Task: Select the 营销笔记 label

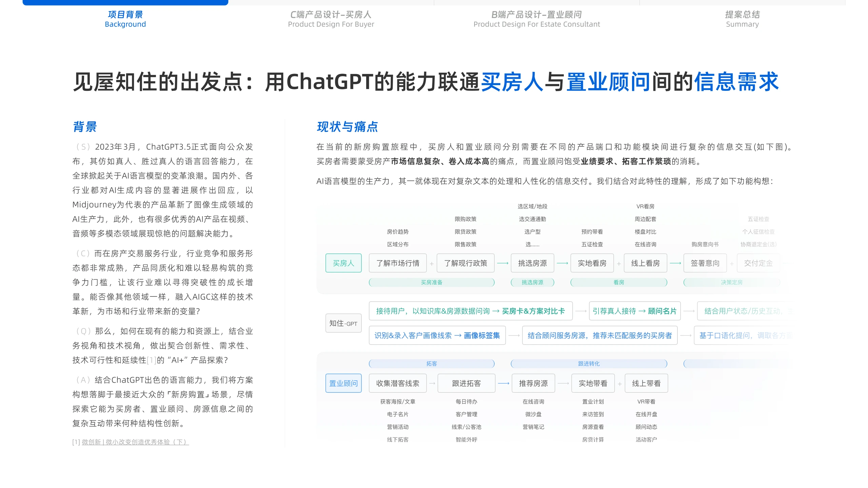Action: click(x=533, y=427)
